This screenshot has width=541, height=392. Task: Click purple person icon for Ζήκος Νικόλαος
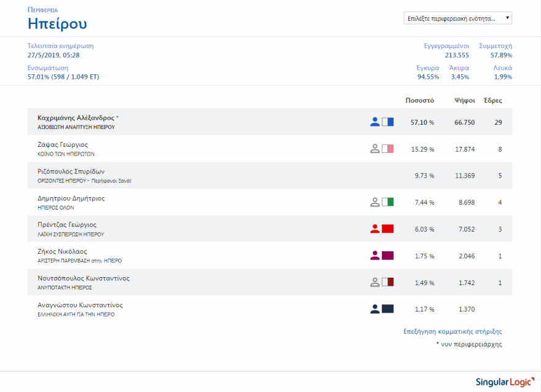375,256
